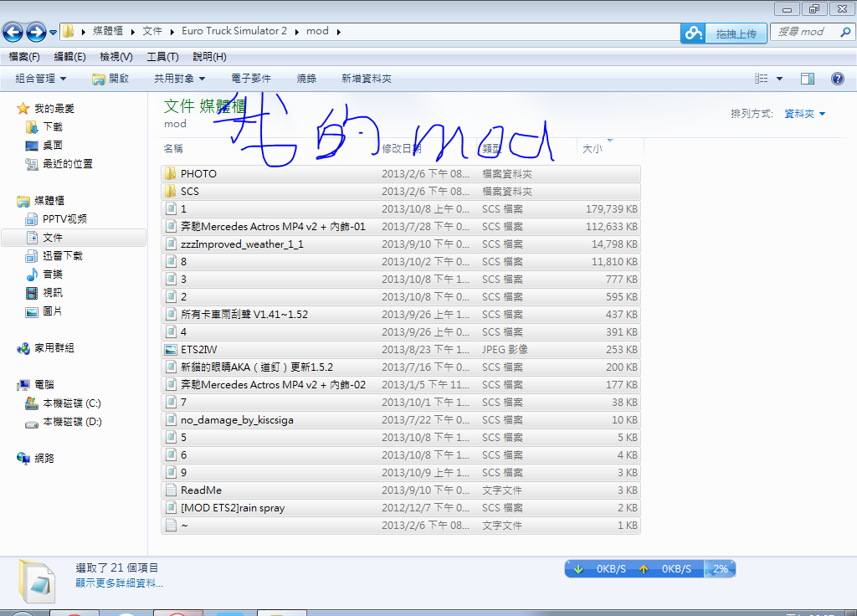
Task: Expand the 組合管理 dropdown
Action: click(40, 79)
